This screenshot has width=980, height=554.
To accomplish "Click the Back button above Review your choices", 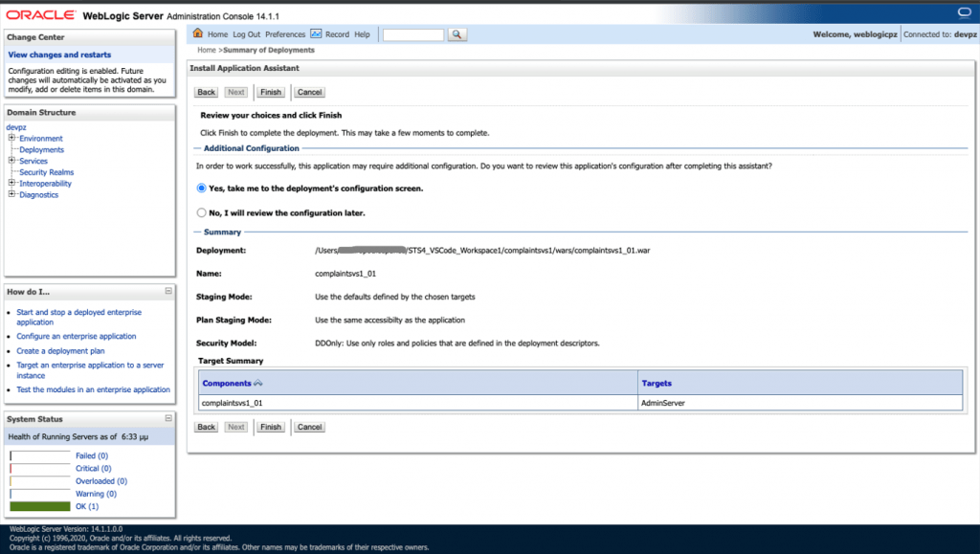I will (x=207, y=93).
